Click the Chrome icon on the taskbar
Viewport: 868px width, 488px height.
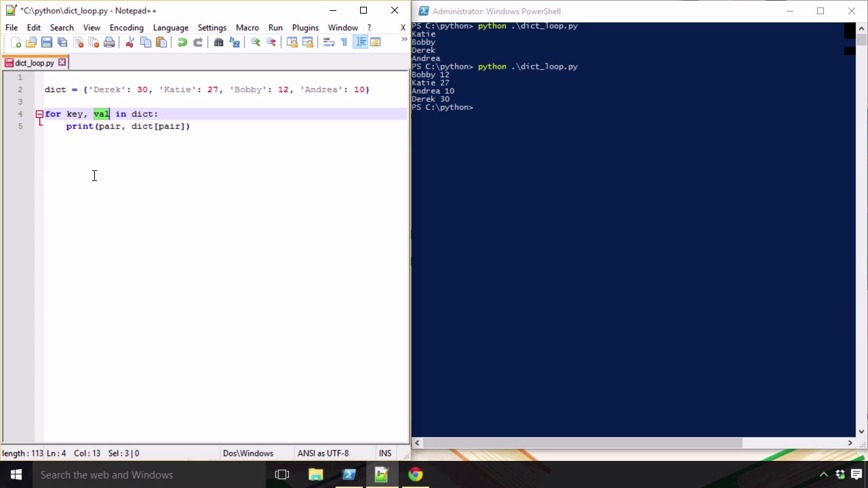tap(415, 474)
